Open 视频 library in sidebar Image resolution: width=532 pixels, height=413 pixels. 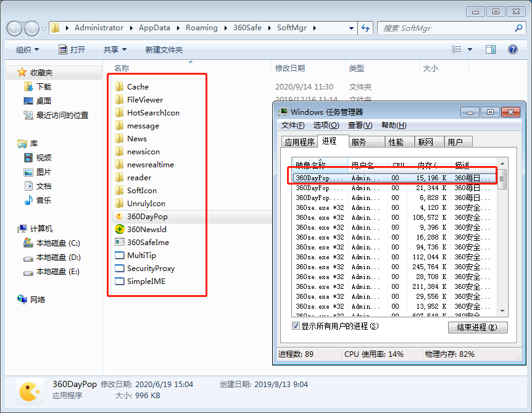coord(44,158)
